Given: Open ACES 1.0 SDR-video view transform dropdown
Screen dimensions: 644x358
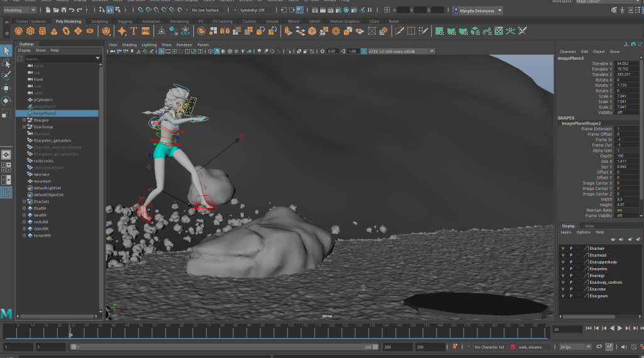Looking at the screenshot, I should pyautogui.click(x=401, y=52).
